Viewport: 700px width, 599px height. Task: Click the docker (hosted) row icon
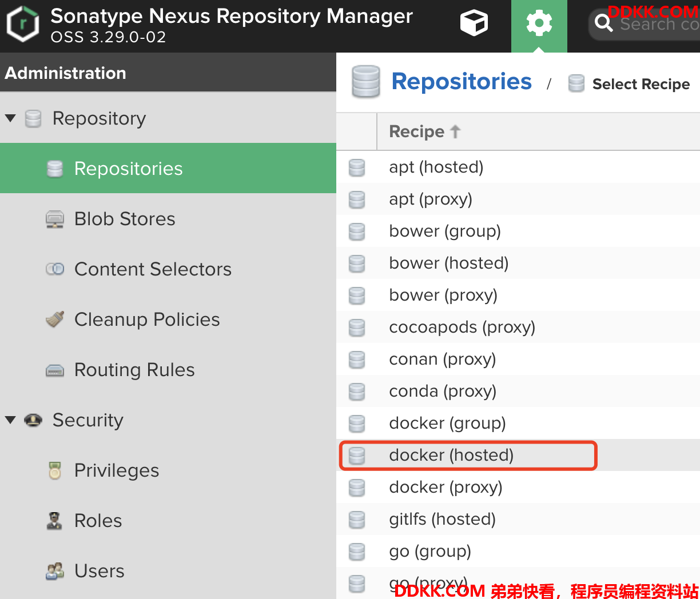coord(357,456)
